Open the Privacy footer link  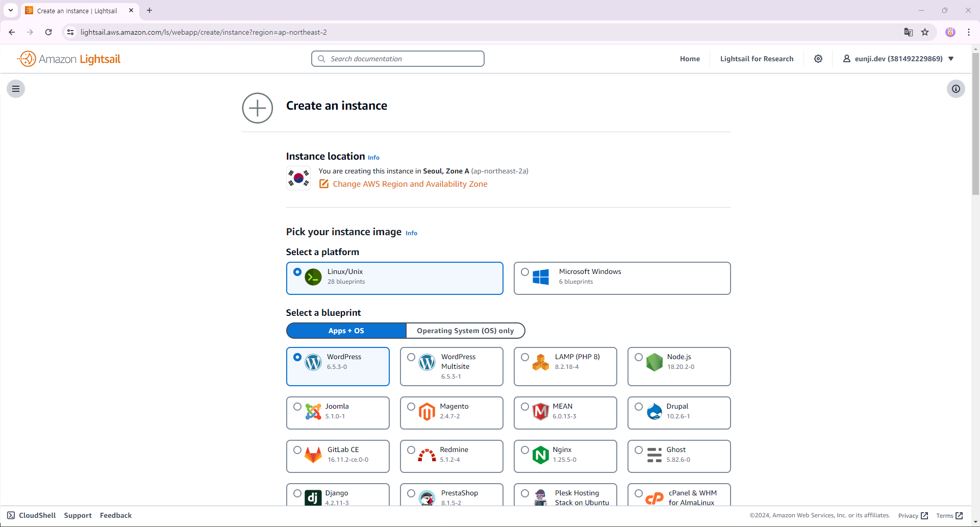pos(913,516)
